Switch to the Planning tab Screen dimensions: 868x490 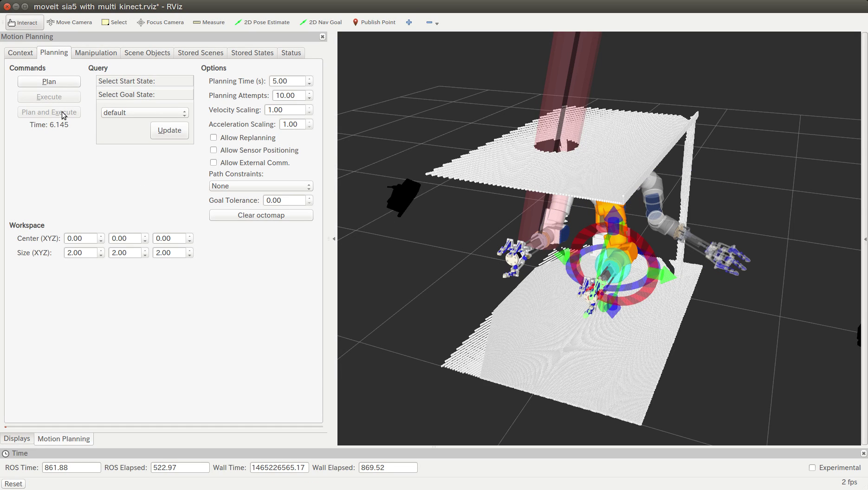54,52
